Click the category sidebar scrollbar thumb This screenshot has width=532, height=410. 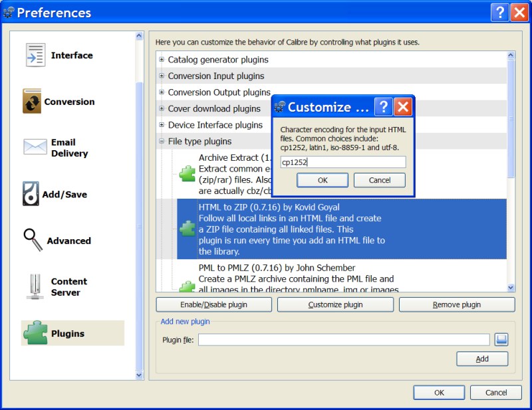point(139,226)
